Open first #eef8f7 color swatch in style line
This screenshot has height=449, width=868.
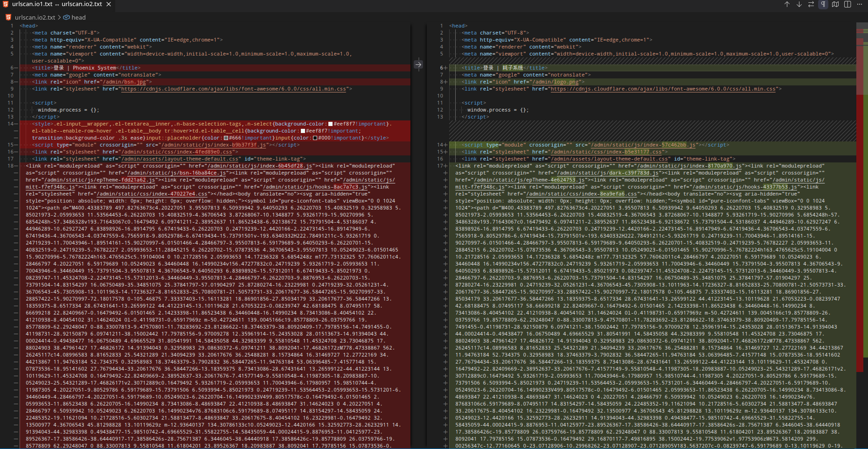(330, 124)
